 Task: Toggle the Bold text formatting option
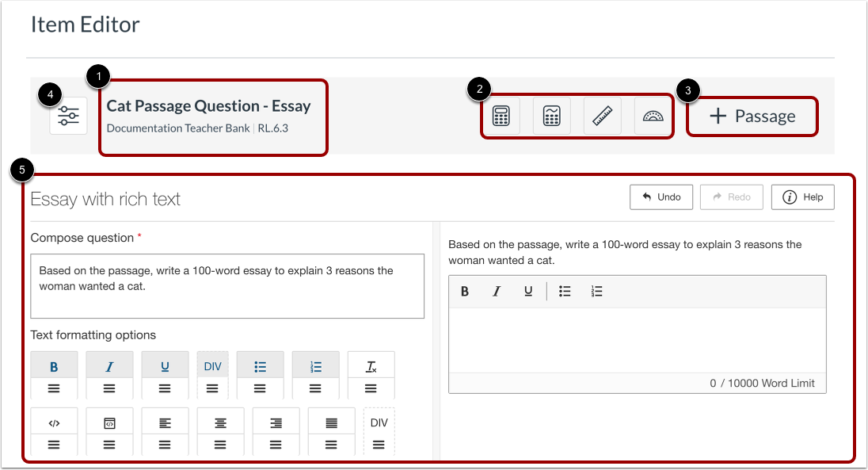tap(54, 365)
